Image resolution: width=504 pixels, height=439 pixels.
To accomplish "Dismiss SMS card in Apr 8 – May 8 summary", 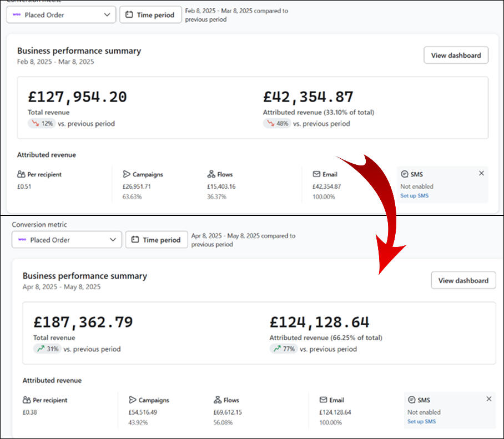I will (x=488, y=399).
